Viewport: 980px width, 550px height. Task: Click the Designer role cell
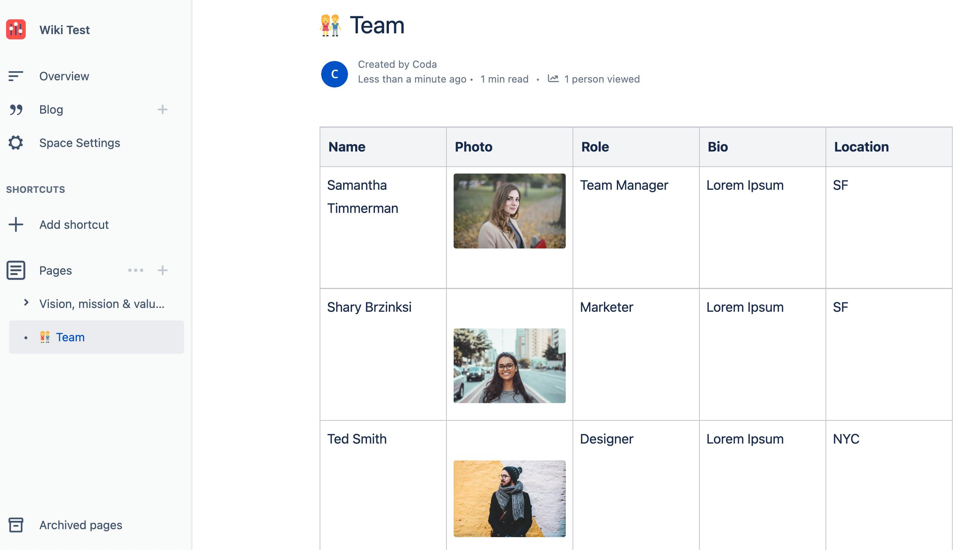(x=636, y=486)
